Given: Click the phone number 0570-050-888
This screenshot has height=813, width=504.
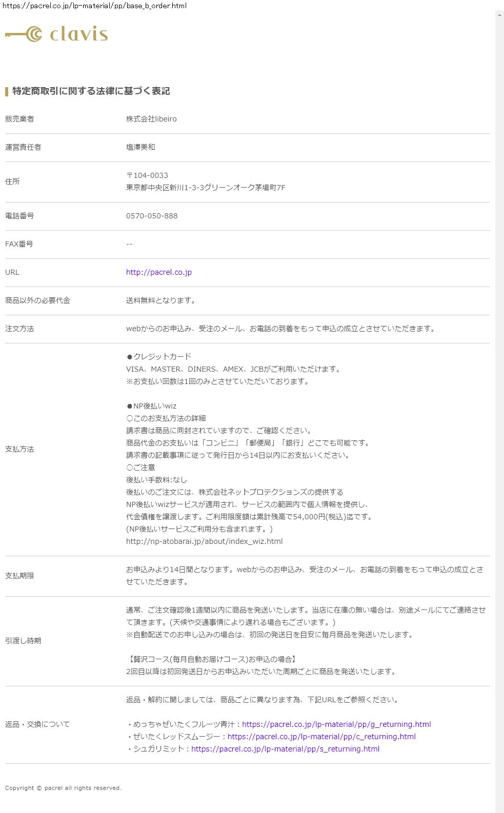Looking at the screenshot, I should [x=152, y=216].
